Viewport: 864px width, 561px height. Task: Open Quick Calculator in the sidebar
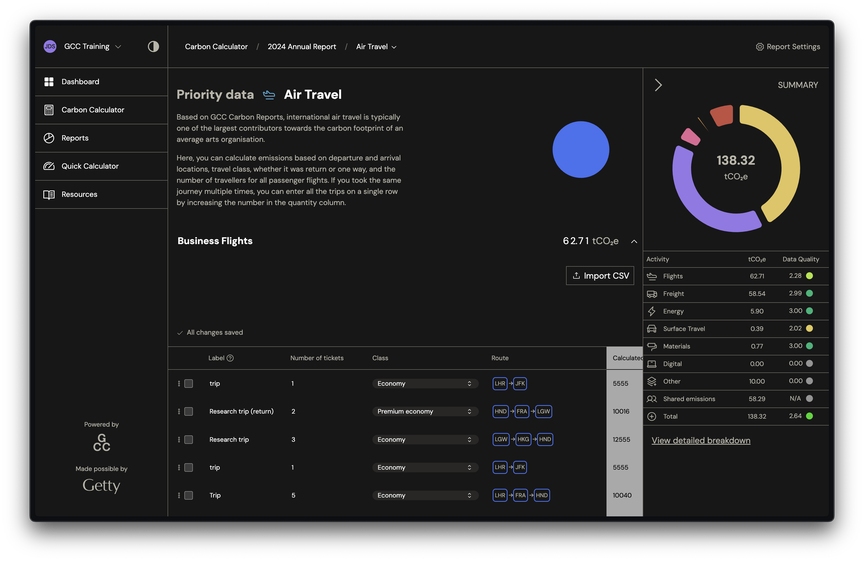point(101,166)
